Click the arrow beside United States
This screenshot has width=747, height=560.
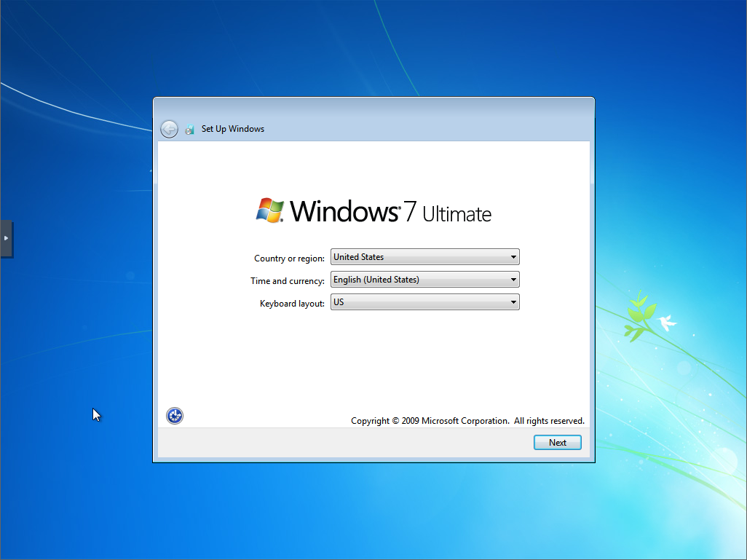(x=513, y=257)
